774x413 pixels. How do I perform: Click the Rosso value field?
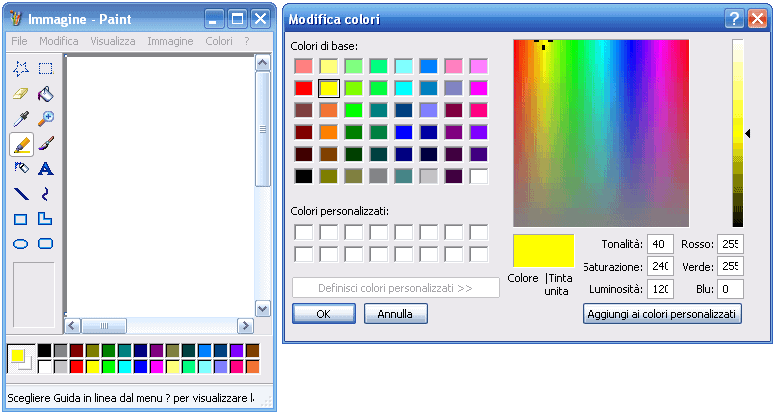[x=731, y=244]
